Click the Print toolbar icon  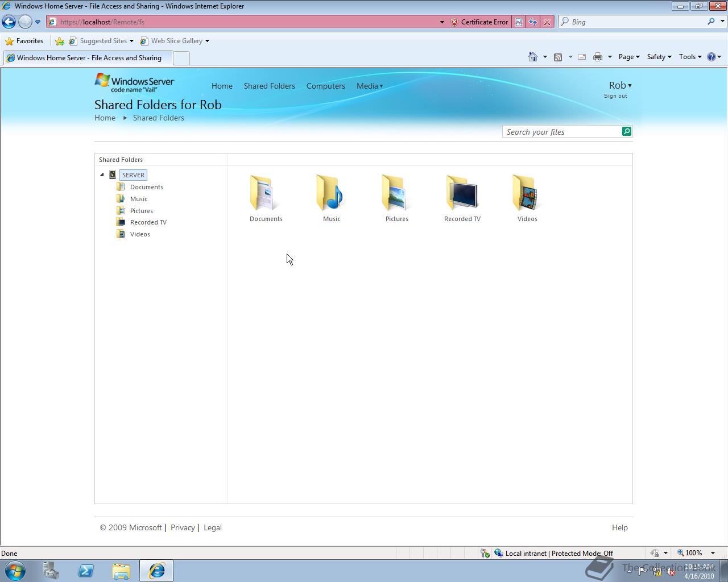pyautogui.click(x=598, y=57)
